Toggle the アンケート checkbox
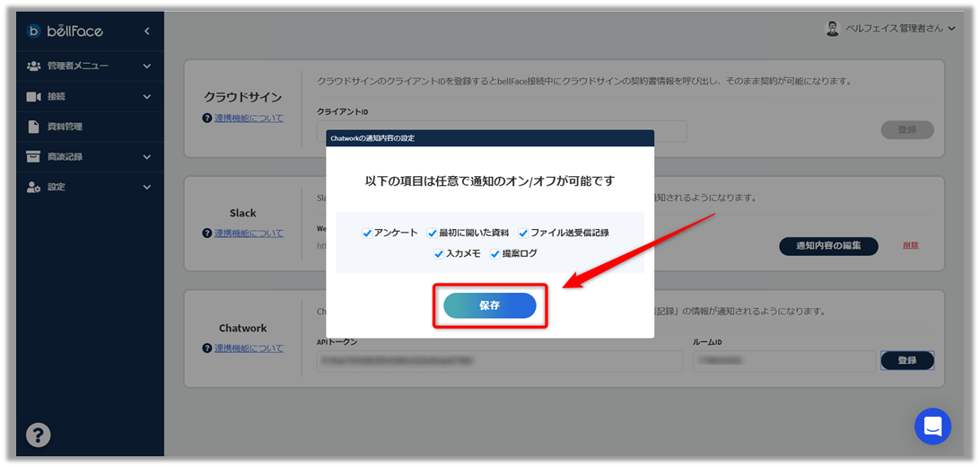This screenshot has height=467, width=980. [367, 233]
